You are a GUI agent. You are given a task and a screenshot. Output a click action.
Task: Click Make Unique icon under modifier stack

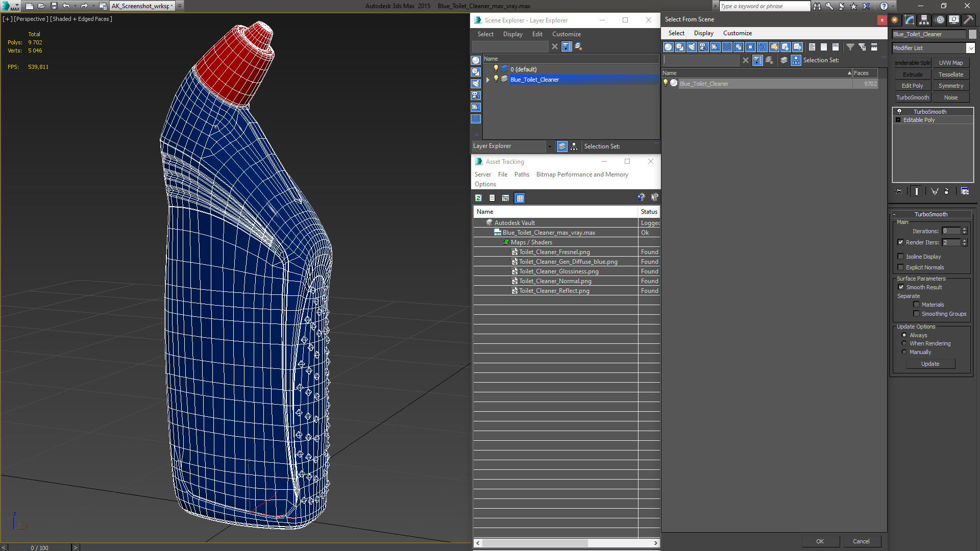935,191
